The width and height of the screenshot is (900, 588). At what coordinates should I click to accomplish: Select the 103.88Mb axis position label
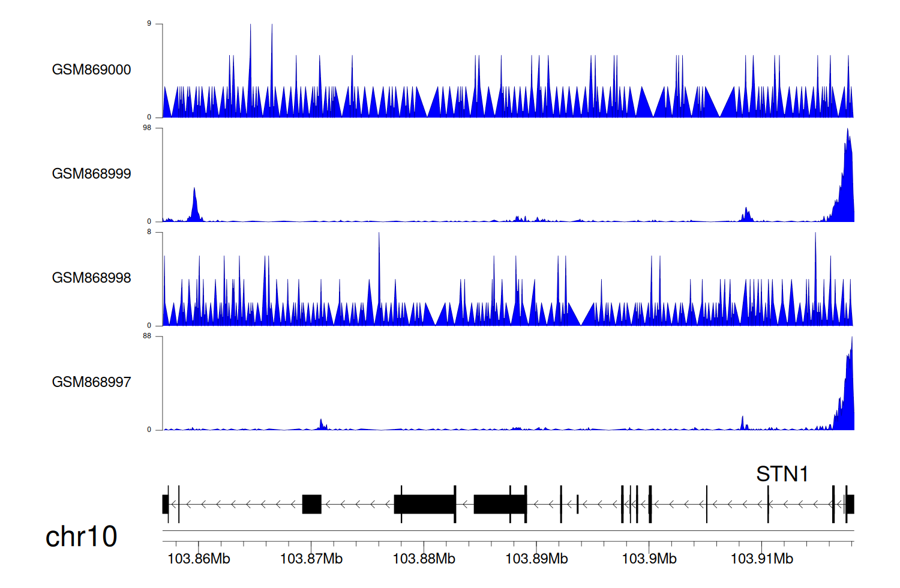pos(424,559)
